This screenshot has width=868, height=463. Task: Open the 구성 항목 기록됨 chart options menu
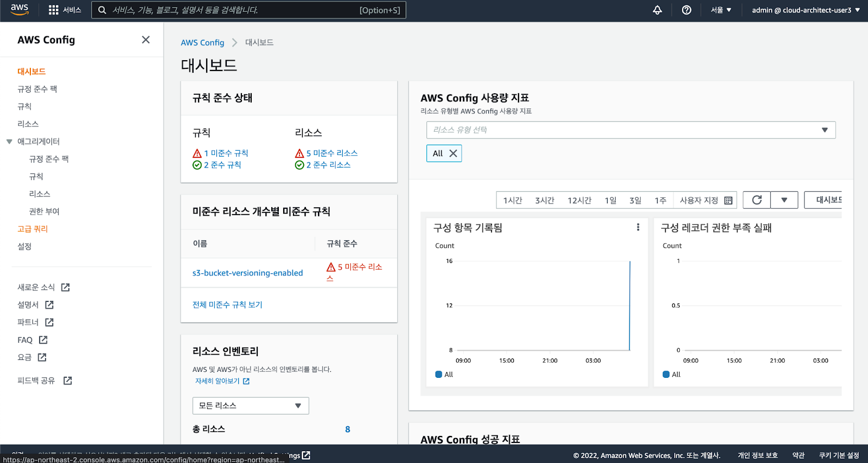[x=638, y=227]
